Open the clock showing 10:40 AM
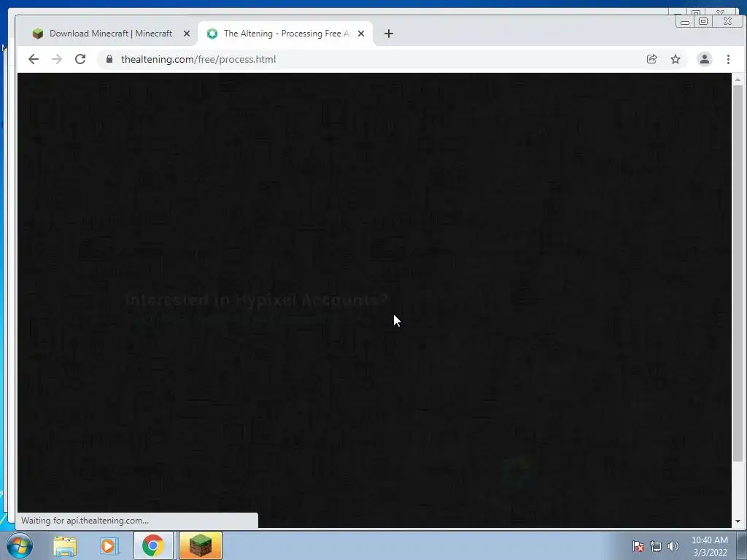Viewport: 747px width, 560px height. tap(709, 546)
